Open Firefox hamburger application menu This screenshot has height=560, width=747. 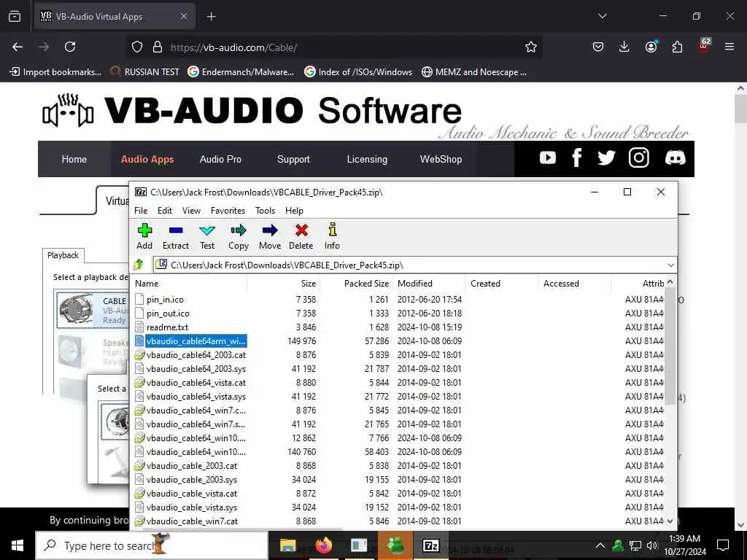[x=729, y=47]
